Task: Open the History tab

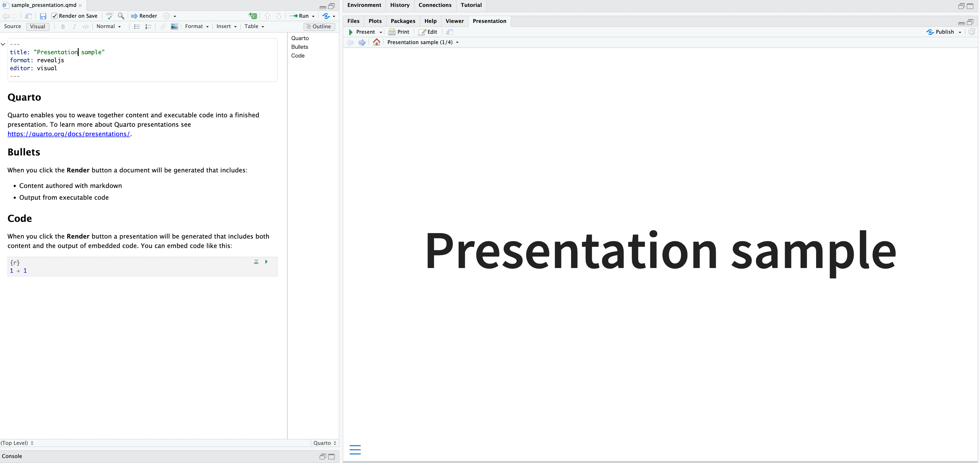Action: click(x=399, y=5)
